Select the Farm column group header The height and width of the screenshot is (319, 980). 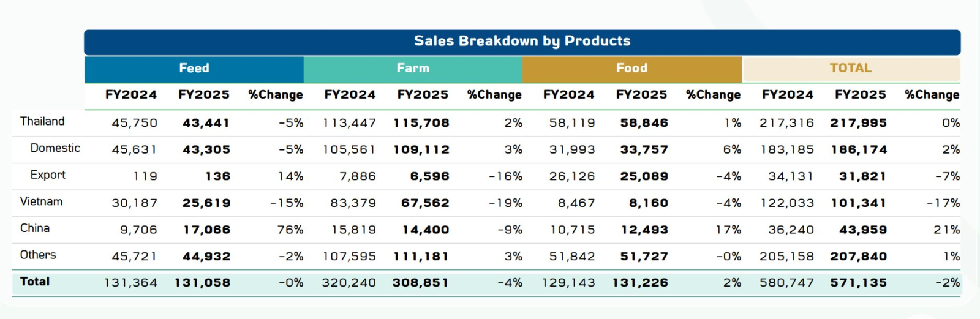click(413, 69)
